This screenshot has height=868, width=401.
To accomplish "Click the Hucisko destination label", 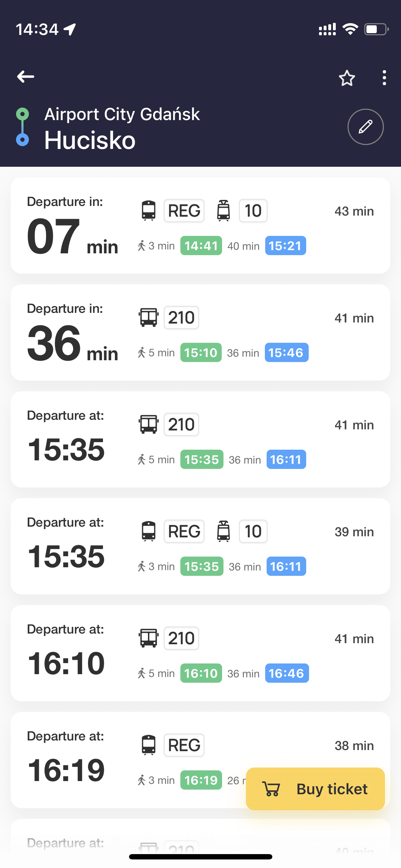I will (90, 140).
